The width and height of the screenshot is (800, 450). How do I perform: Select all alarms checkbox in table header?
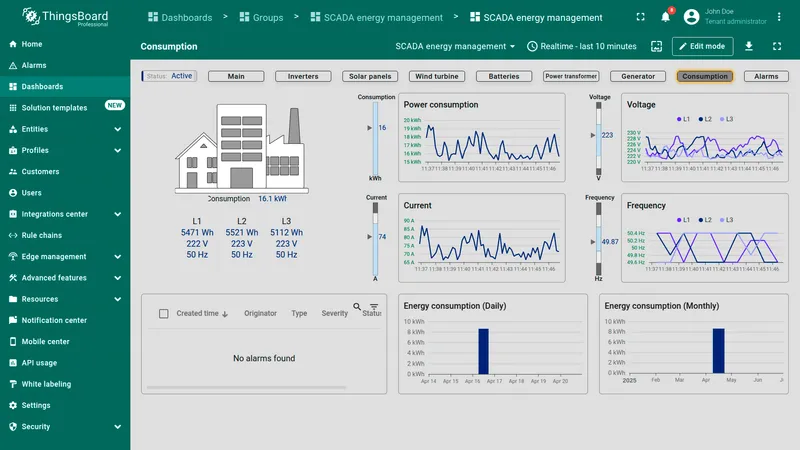click(163, 314)
